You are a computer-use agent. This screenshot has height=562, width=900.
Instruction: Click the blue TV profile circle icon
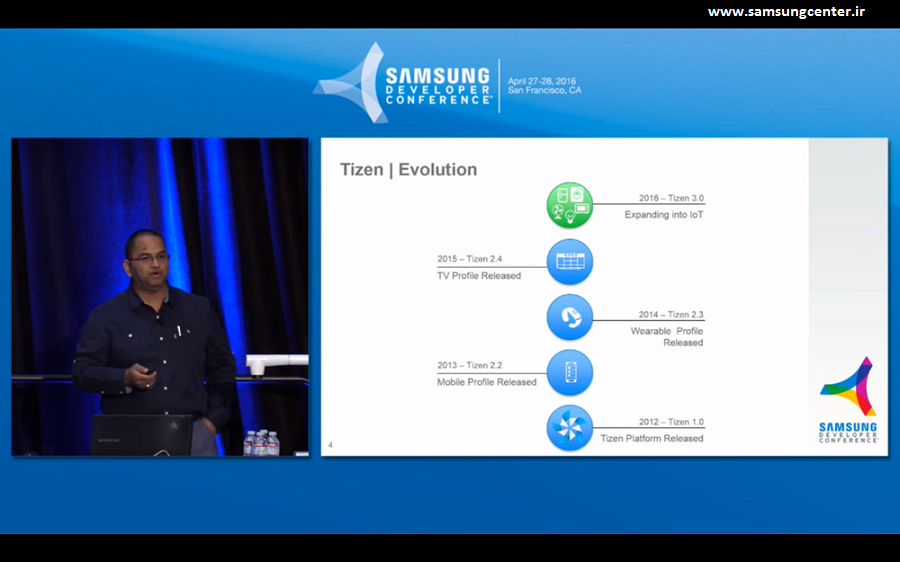[x=569, y=262]
